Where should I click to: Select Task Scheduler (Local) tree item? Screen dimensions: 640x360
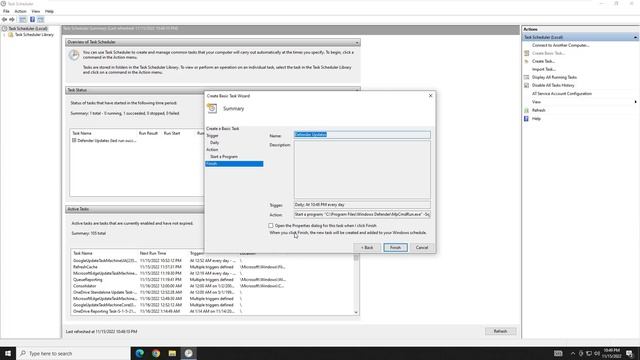click(x=28, y=29)
